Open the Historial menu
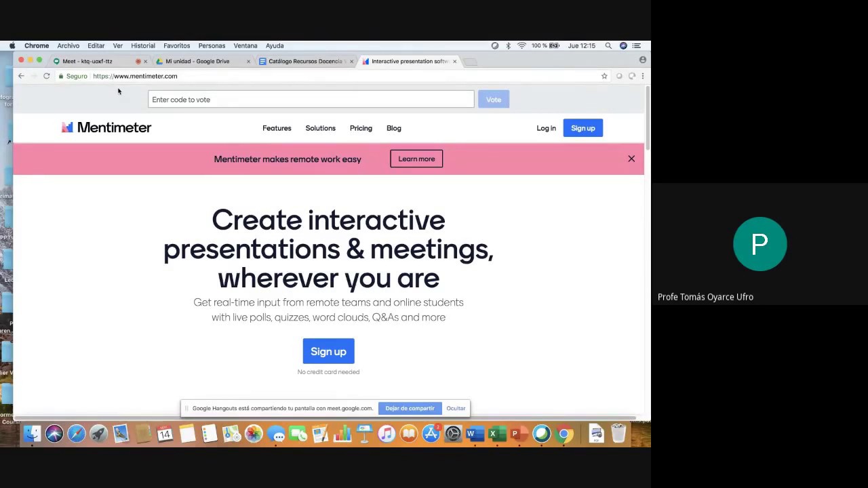This screenshot has width=868, height=488. [143, 45]
